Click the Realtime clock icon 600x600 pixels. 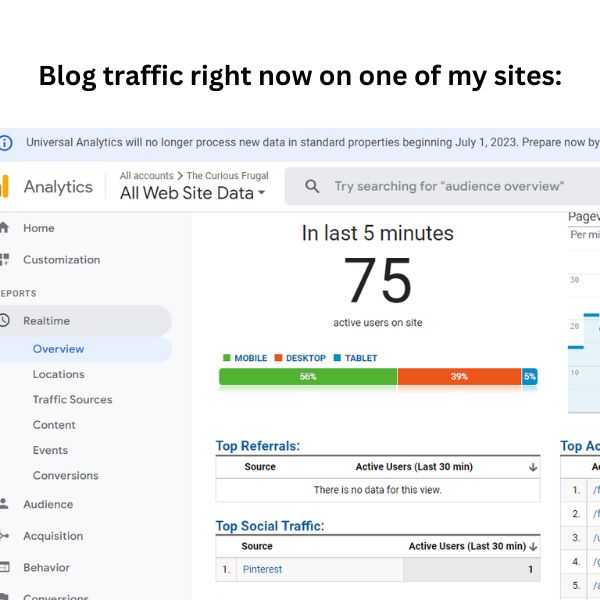(4, 320)
